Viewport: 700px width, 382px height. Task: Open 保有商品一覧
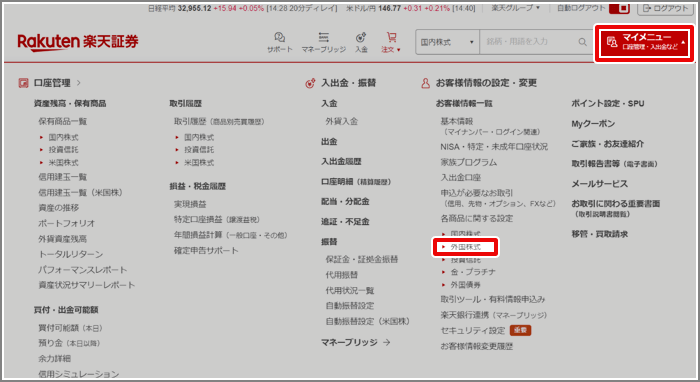(x=62, y=121)
